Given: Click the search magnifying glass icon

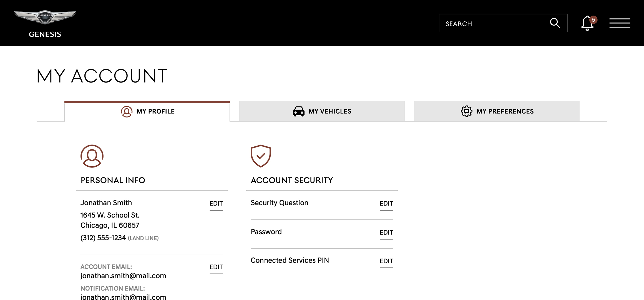Looking at the screenshot, I should [555, 23].
